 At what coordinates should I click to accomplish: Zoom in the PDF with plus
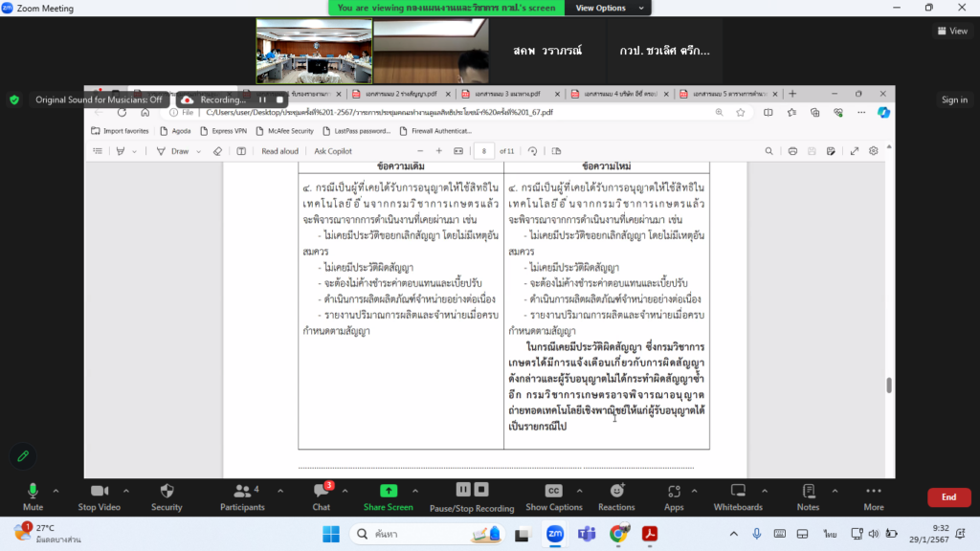click(438, 151)
